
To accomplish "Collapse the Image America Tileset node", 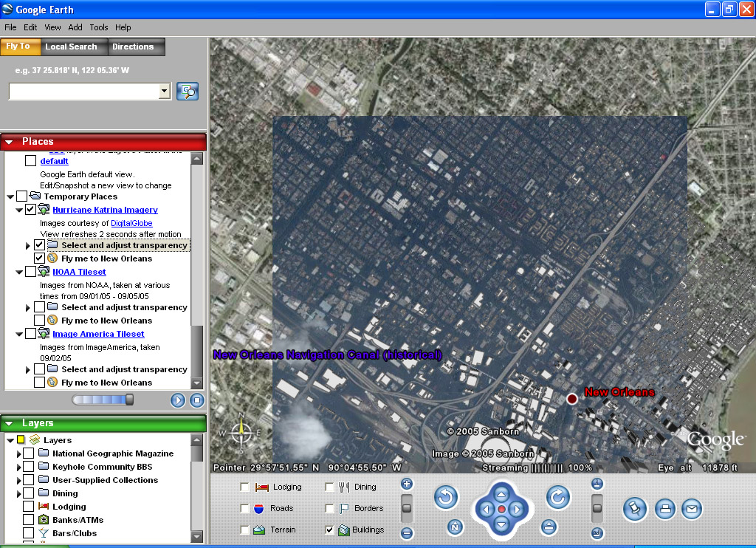I will 19,335.
